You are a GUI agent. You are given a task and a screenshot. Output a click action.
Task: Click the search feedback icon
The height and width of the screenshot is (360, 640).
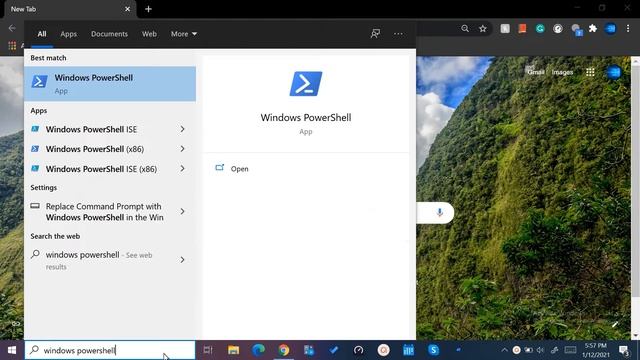[375, 34]
